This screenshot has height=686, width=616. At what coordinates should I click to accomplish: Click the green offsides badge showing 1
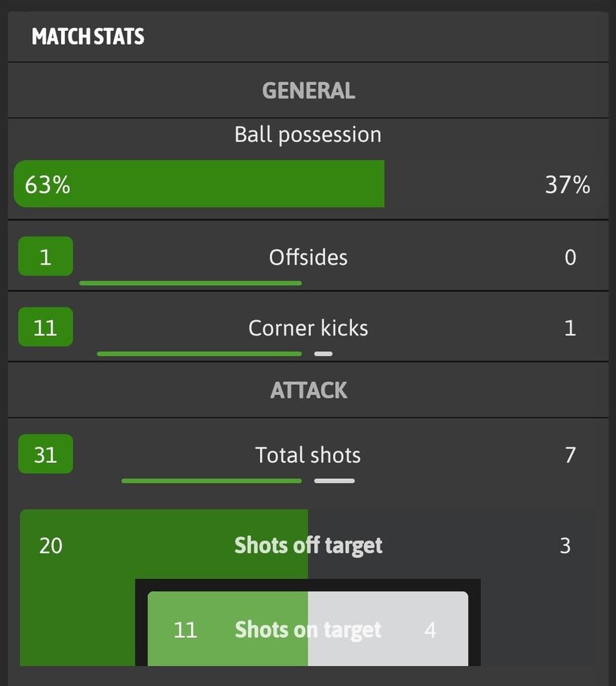46,257
